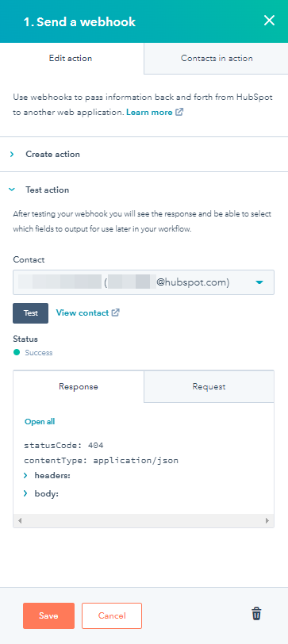
Task: Click the Cancel button
Action: tap(112, 615)
